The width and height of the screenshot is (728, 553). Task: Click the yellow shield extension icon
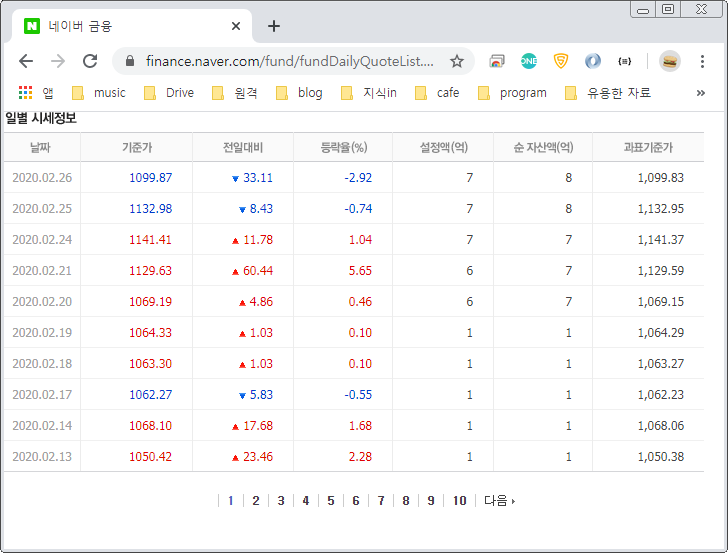pyautogui.click(x=561, y=61)
